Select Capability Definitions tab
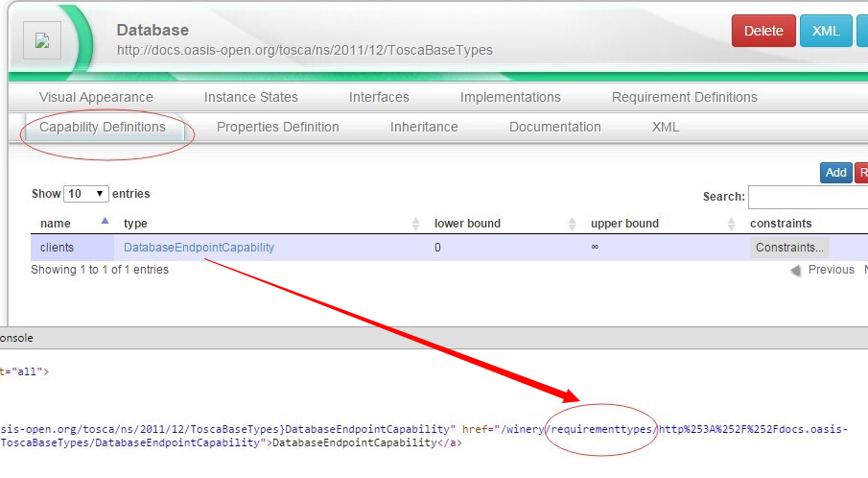Viewport: 868px width, 478px height. coord(103,127)
